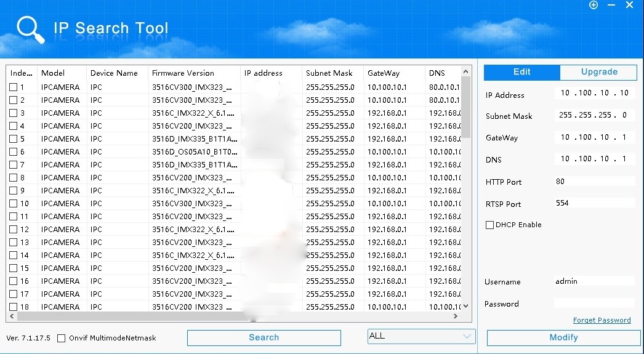Click gateway 10.100.10.1 in row 10
The image size is (644, 354).
[387, 203]
